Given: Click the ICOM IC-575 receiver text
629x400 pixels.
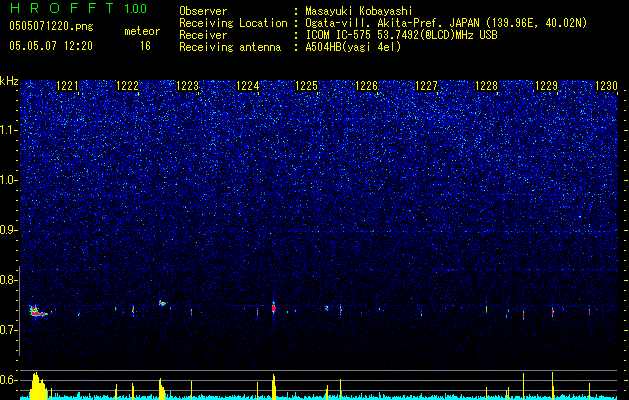Looking at the screenshot, I should pos(401,35).
